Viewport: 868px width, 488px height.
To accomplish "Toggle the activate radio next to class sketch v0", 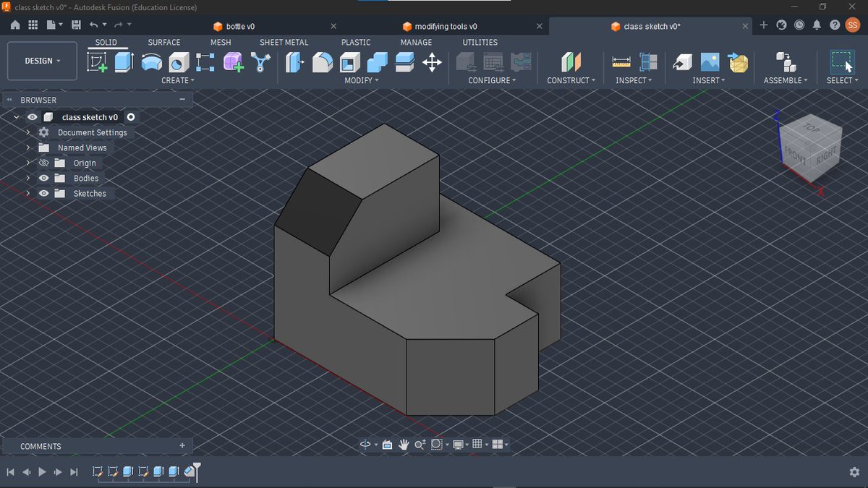I will (x=131, y=117).
